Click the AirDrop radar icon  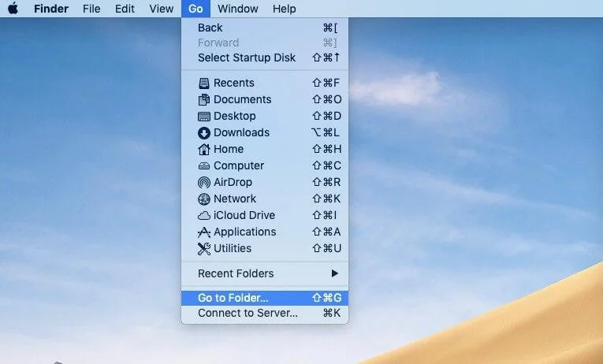click(204, 182)
